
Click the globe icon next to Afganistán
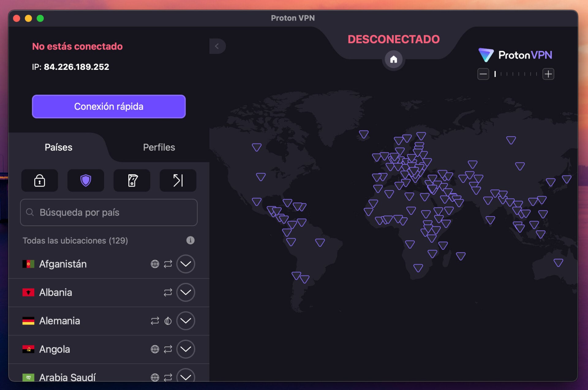coord(155,264)
